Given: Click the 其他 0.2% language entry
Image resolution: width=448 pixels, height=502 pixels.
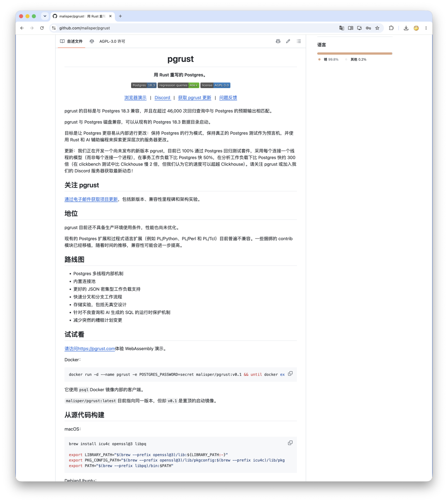Looking at the screenshot, I should 356,59.
